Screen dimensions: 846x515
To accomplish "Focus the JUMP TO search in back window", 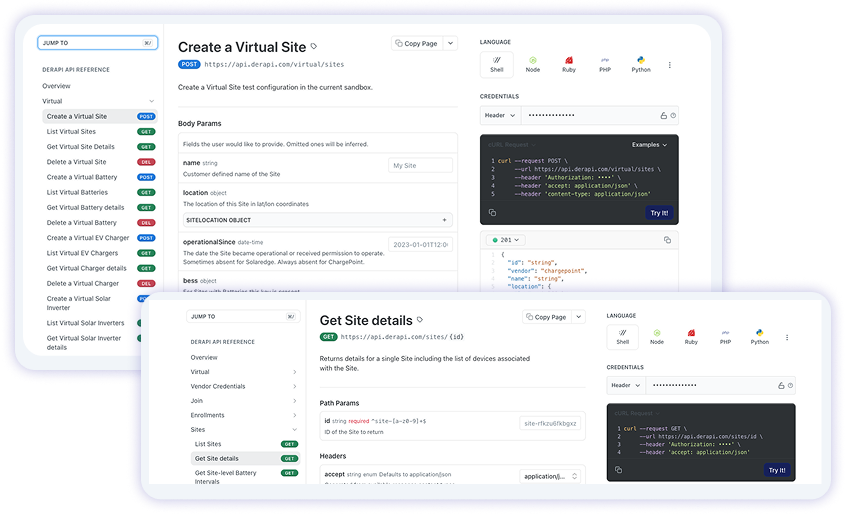I will [98, 43].
